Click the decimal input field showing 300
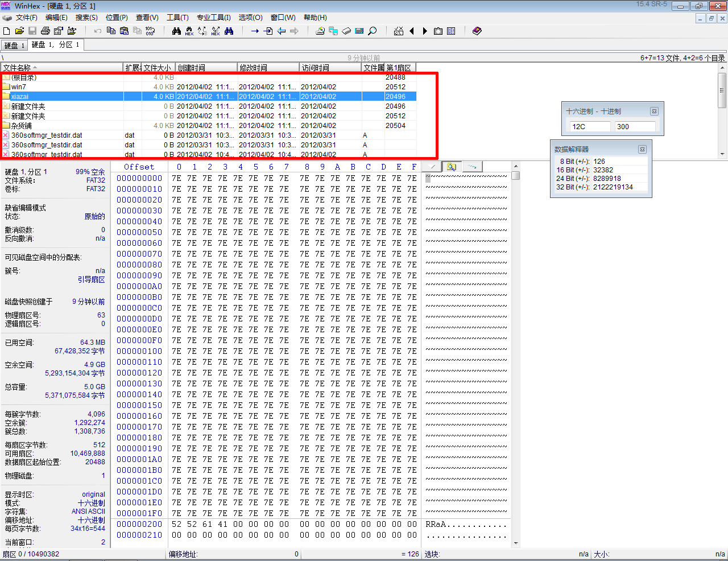This screenshot has height=561, width=728. (635, 127)
